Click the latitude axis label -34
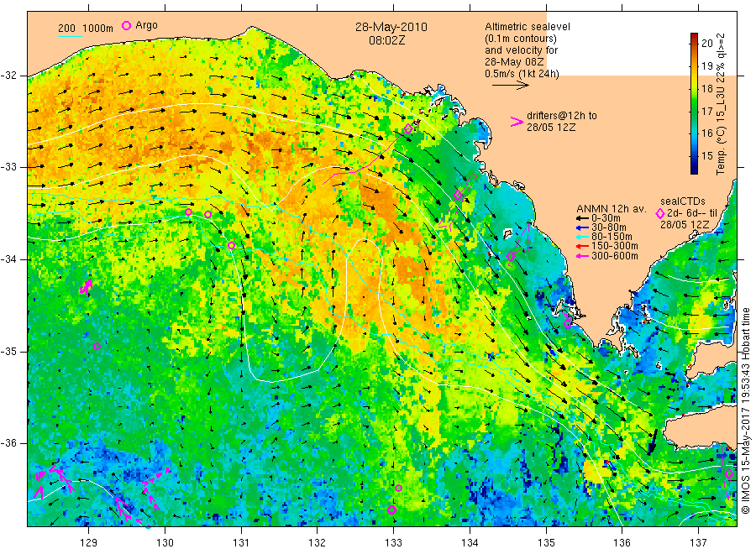This screenshot has height=554, width=756. 8,259
